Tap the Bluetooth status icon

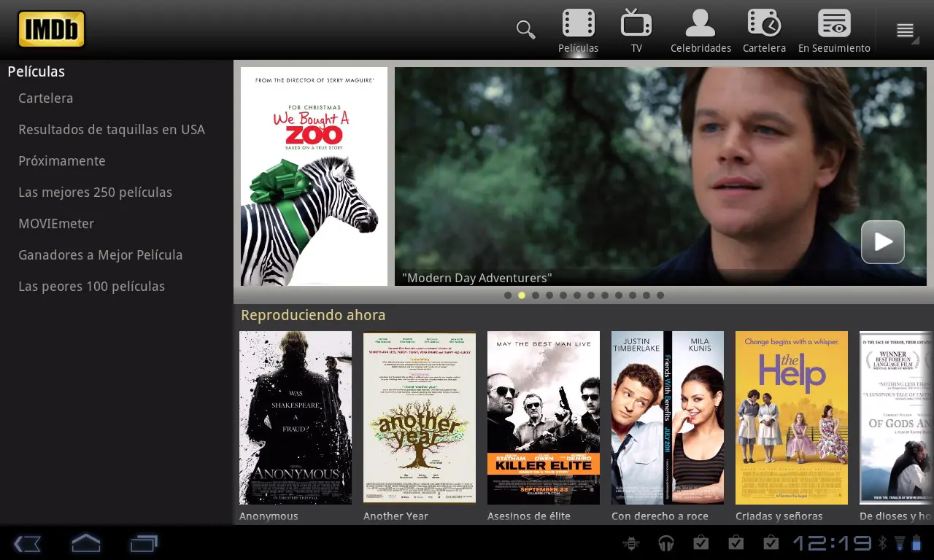coord(882,543)
